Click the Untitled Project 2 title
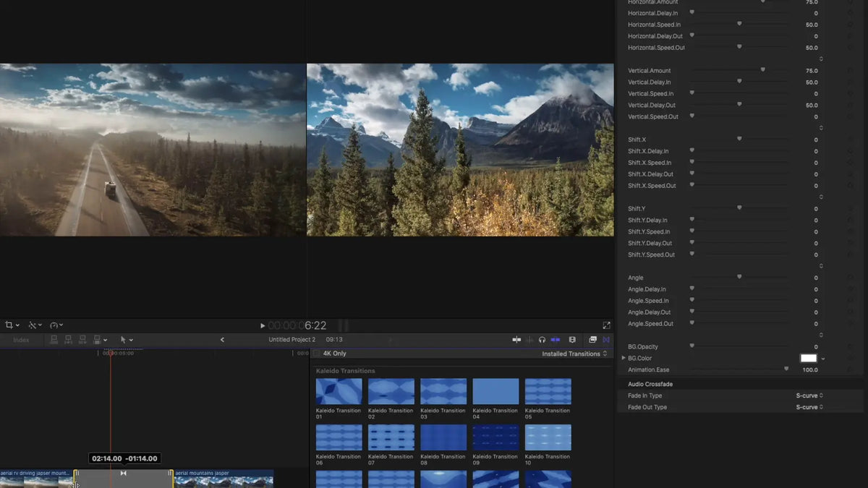The height and width of the screenshot is (488, 868). click(292, 340)
